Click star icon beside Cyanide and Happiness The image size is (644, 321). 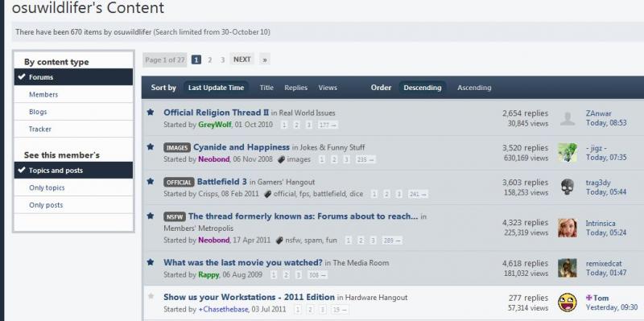coord(151,146)
